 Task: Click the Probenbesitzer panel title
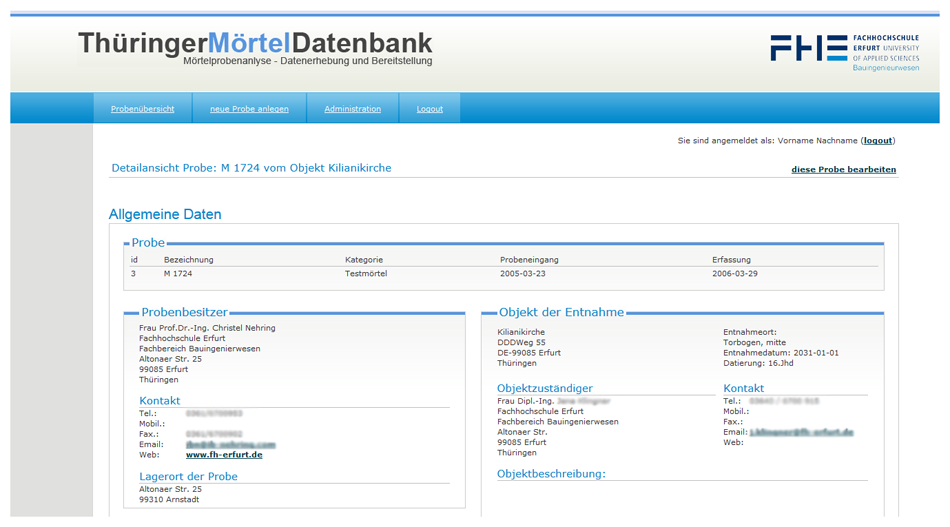point(184,313)
